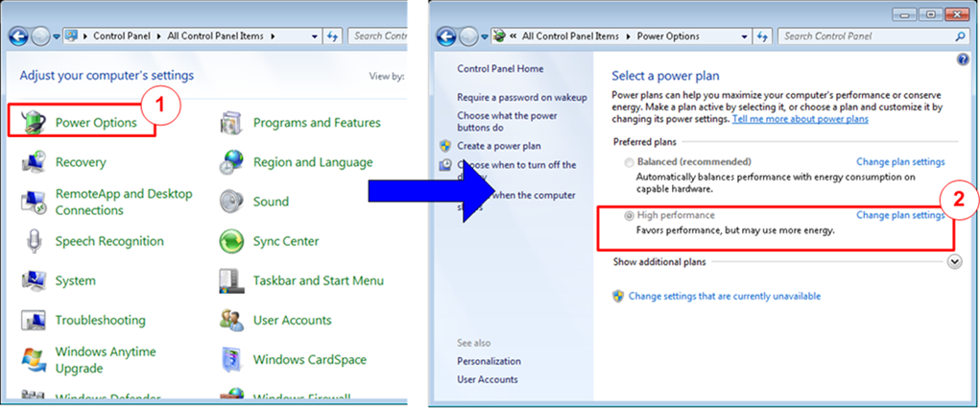This screenshot has width=980, height=408.
Task: Open Sync Center text link
Action: 286,241
